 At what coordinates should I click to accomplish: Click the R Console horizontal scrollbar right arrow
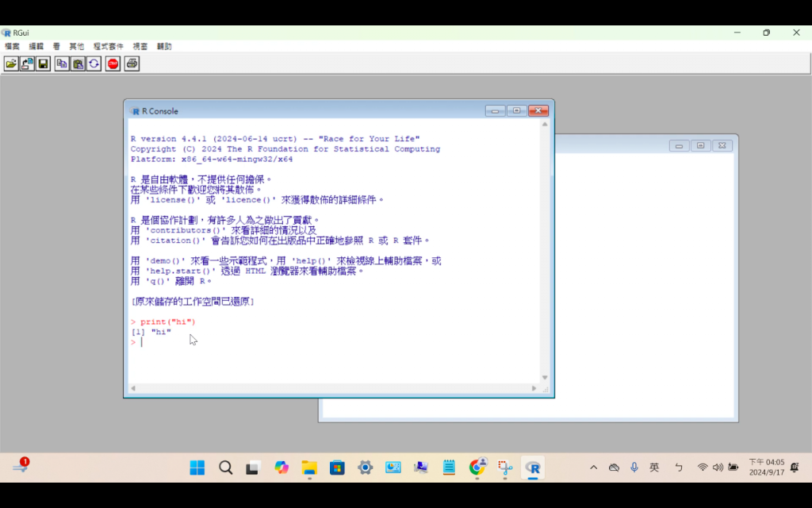pyautogui.click(x=534, y=388)
